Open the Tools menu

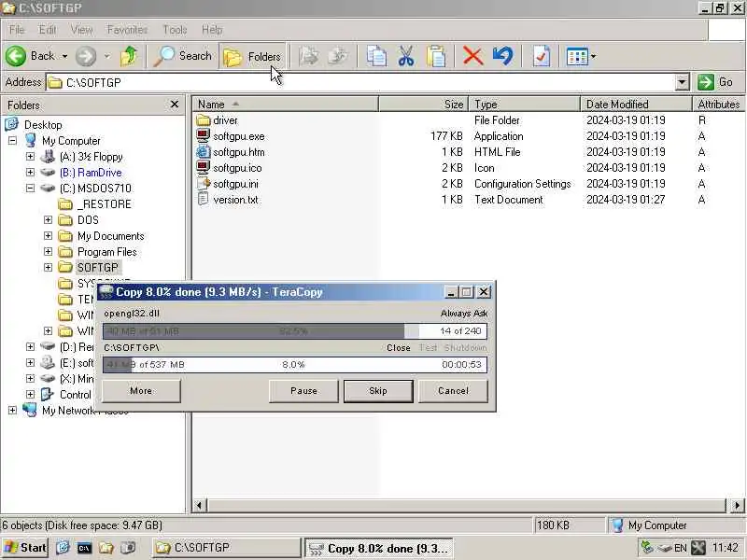[x=175, y=30]
